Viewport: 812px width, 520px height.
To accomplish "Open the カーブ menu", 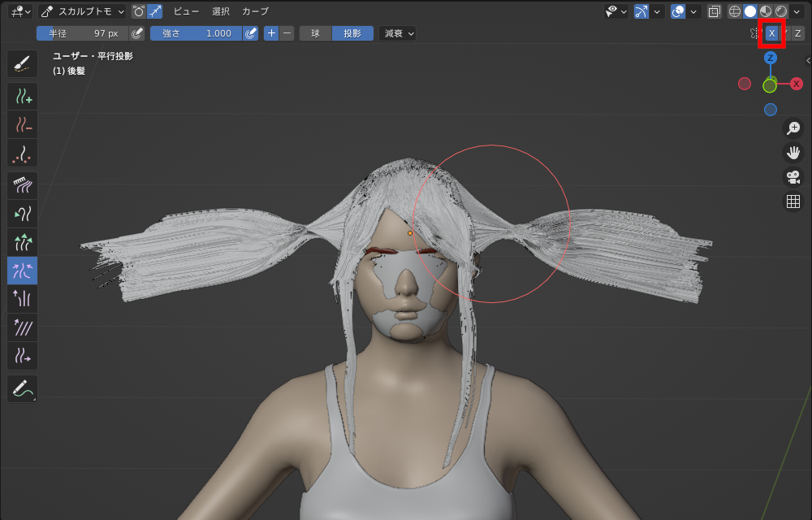I will click(255, 11).
